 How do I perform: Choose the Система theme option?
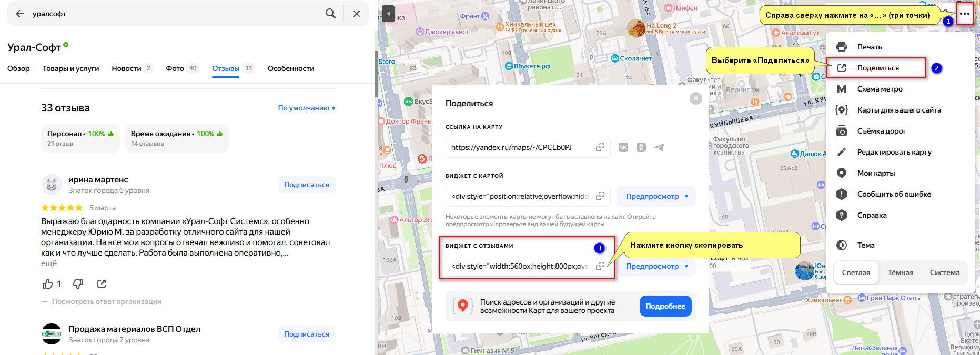945,272
